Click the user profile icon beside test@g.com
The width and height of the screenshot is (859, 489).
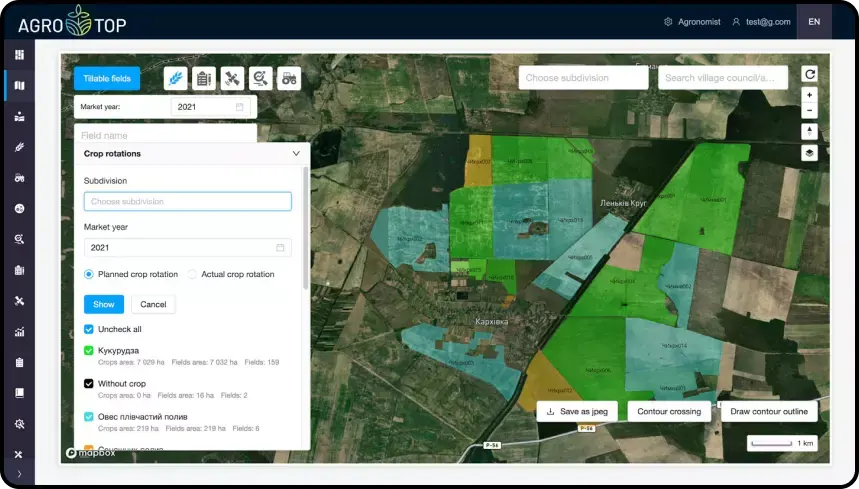click(736, 22)
